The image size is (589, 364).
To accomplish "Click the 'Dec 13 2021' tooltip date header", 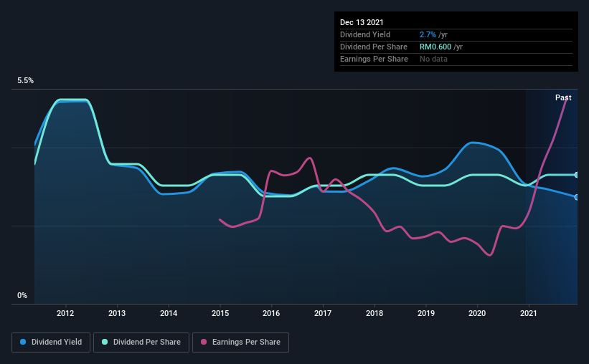I will 362,22.
